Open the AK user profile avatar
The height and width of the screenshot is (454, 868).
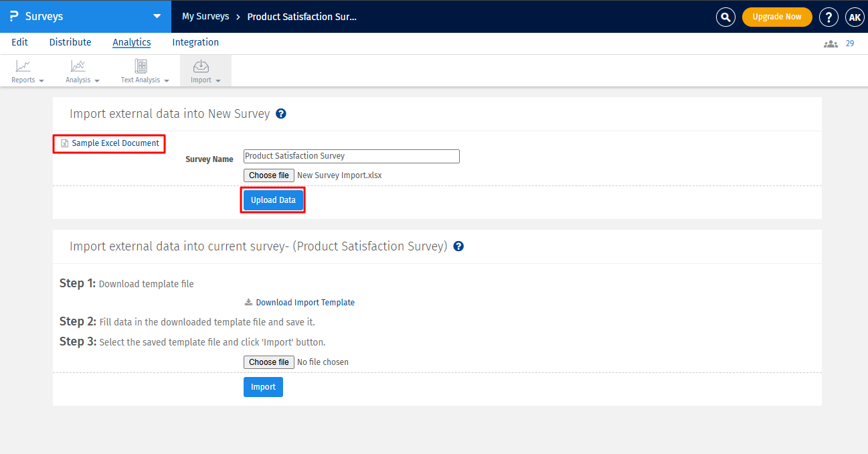(855, 17)
